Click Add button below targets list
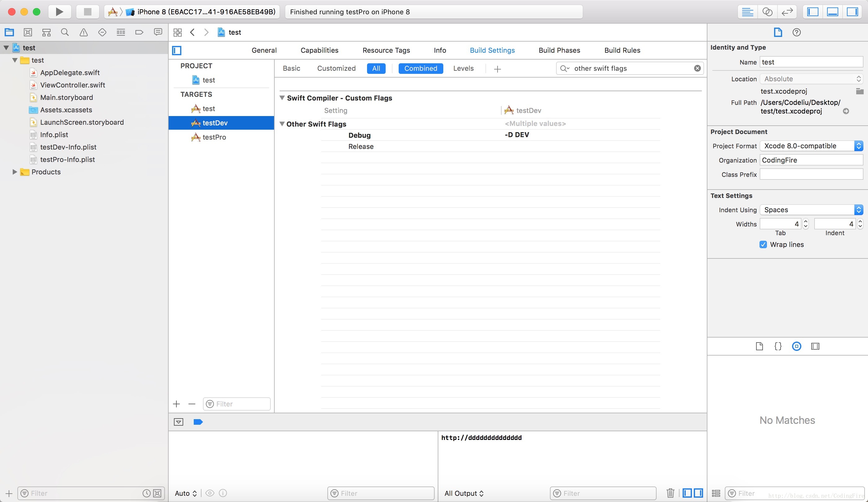868x502 pixels. coord(177,404)
